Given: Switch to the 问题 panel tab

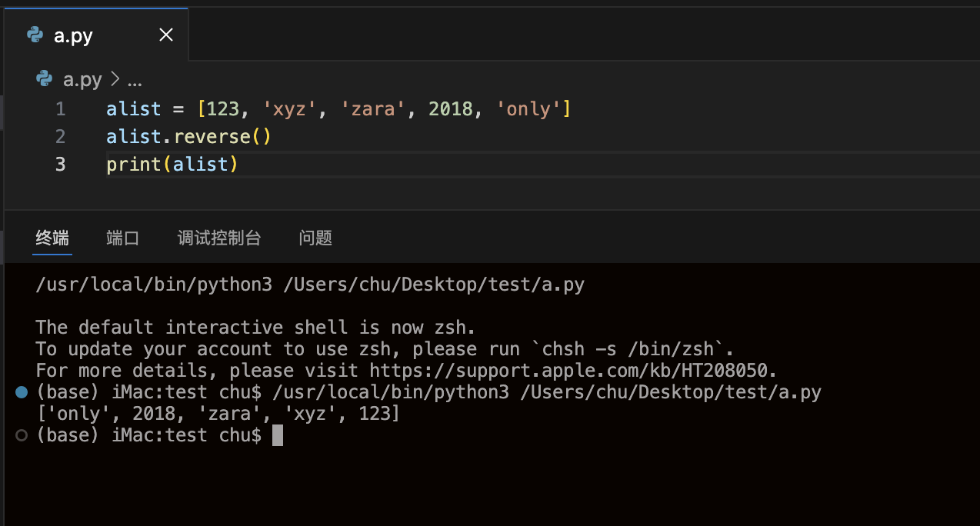Looking at the screenshot, I should click(x=315, y=238).
